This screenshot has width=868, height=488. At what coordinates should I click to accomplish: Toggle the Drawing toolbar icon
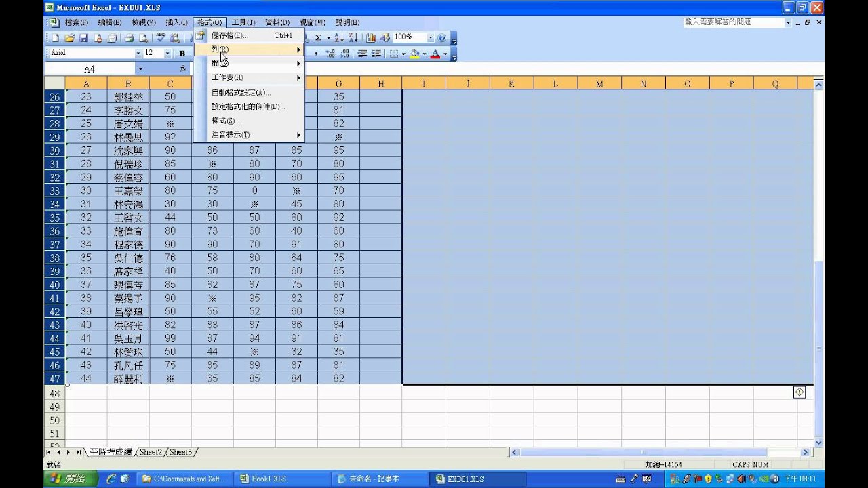coord(385,38)
